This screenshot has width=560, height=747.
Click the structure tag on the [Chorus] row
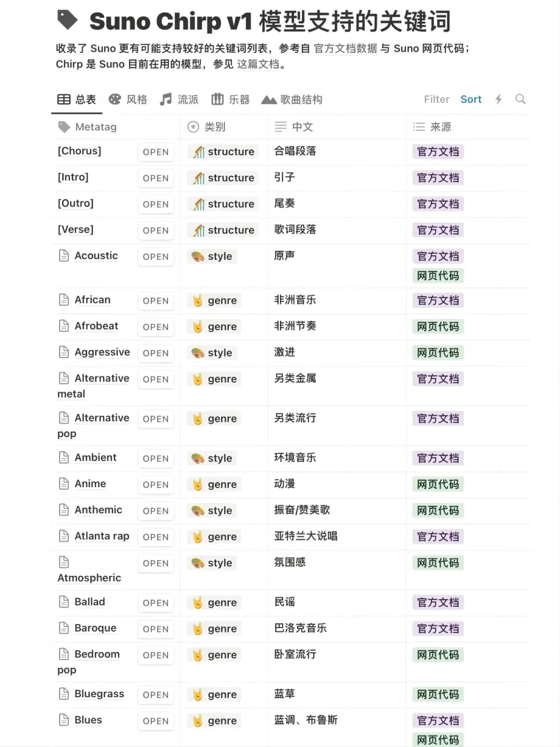[x=224, y=151]
